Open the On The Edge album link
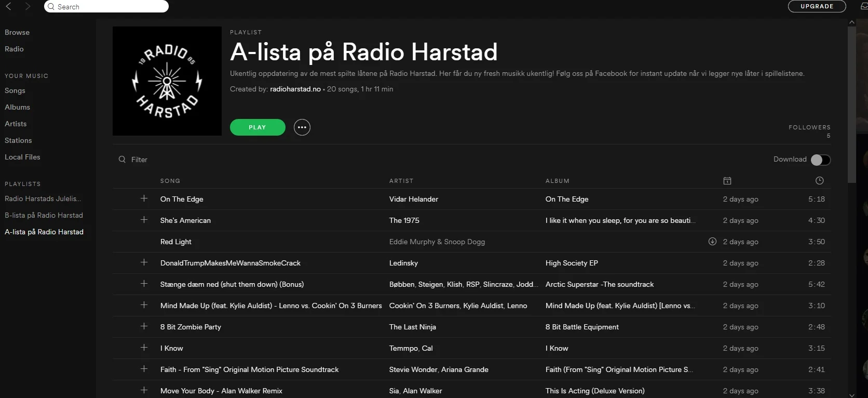 click(x=567, y=199)
